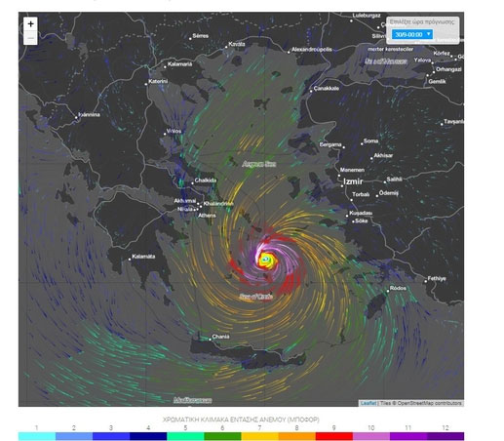504x441 pixels.
Task: Click the orange Beaufort 8 color swatch
Action: click(x=297, y=436)
